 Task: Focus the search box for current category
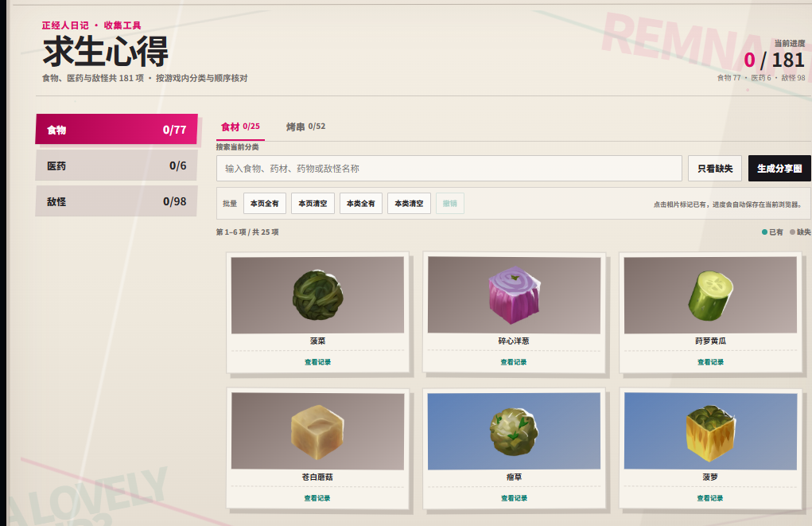pyautogui.click(x=449, y=169)
